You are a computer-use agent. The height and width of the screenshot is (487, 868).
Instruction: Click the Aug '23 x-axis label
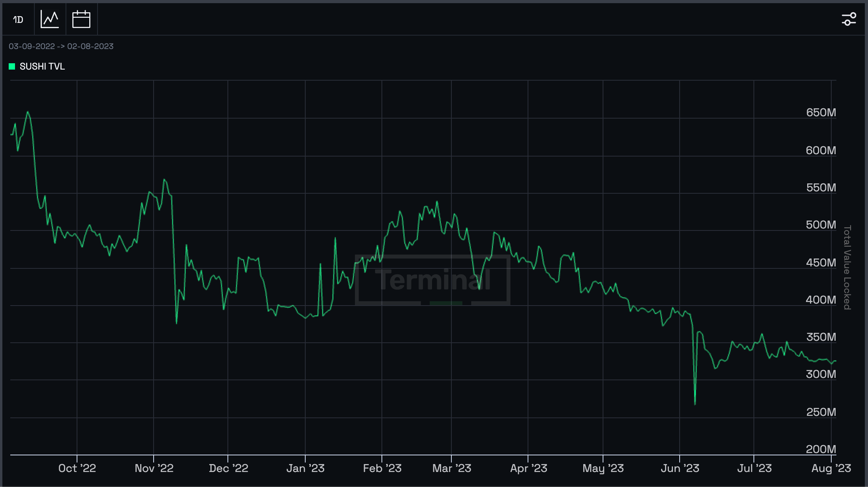[x=831, y=468]
